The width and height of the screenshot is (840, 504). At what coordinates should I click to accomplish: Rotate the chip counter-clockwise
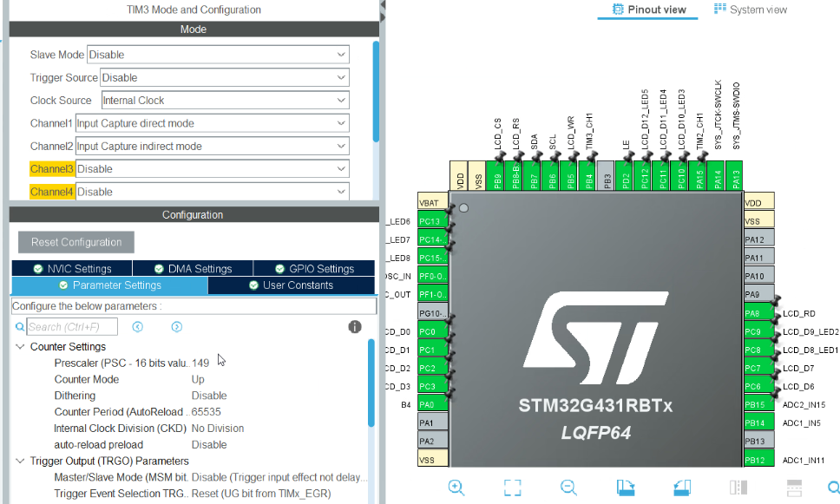click(682, 488)
